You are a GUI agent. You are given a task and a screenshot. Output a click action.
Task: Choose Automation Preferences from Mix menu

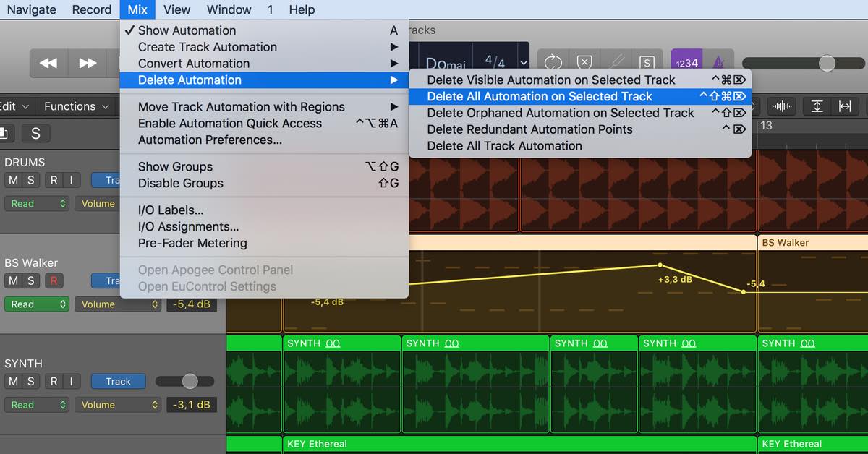(210, 140)
